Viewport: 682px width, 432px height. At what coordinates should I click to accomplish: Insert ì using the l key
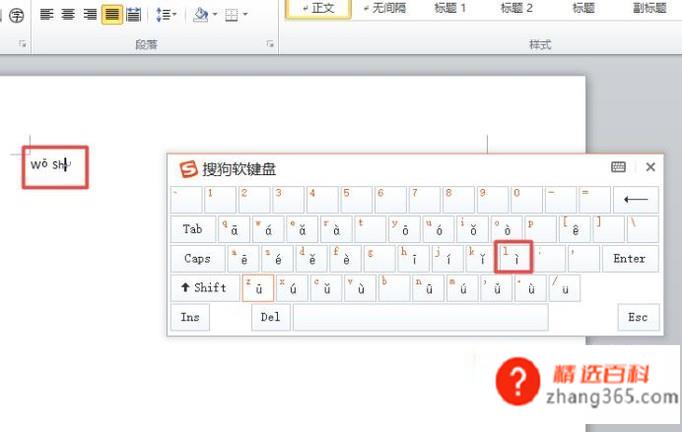514,257
